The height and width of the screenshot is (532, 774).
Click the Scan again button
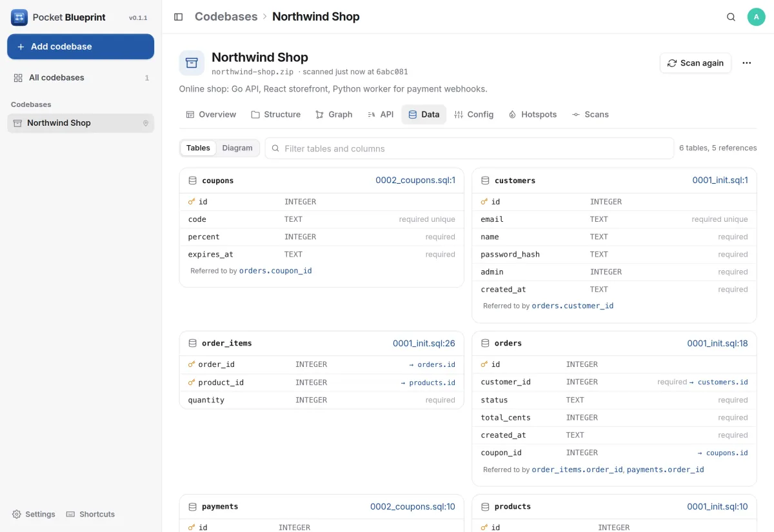coord(695,63)
